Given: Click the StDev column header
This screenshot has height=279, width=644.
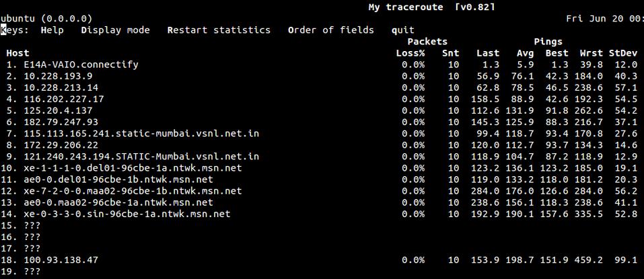Looking at the screenshot, I should (x=622, y=53).
